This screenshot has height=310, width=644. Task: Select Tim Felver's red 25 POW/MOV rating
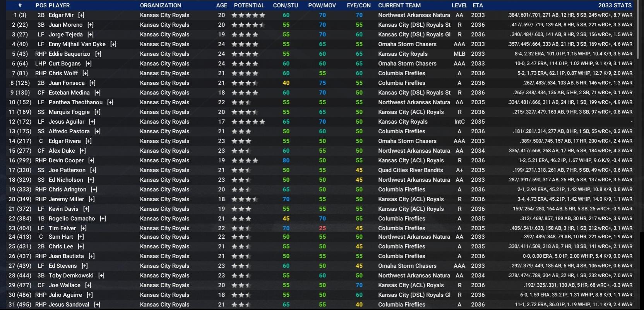point(322,228)
